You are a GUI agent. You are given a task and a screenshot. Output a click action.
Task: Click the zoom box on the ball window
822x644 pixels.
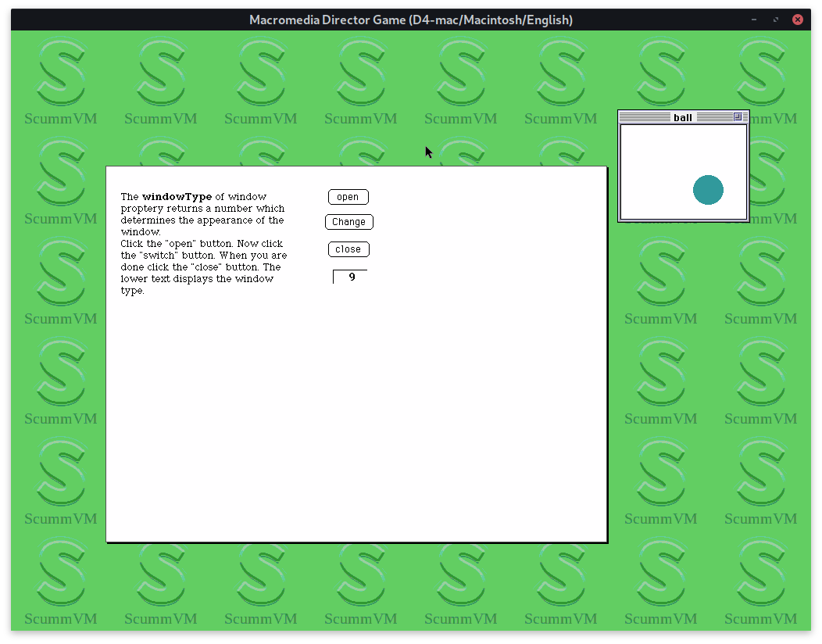point(738,117)
